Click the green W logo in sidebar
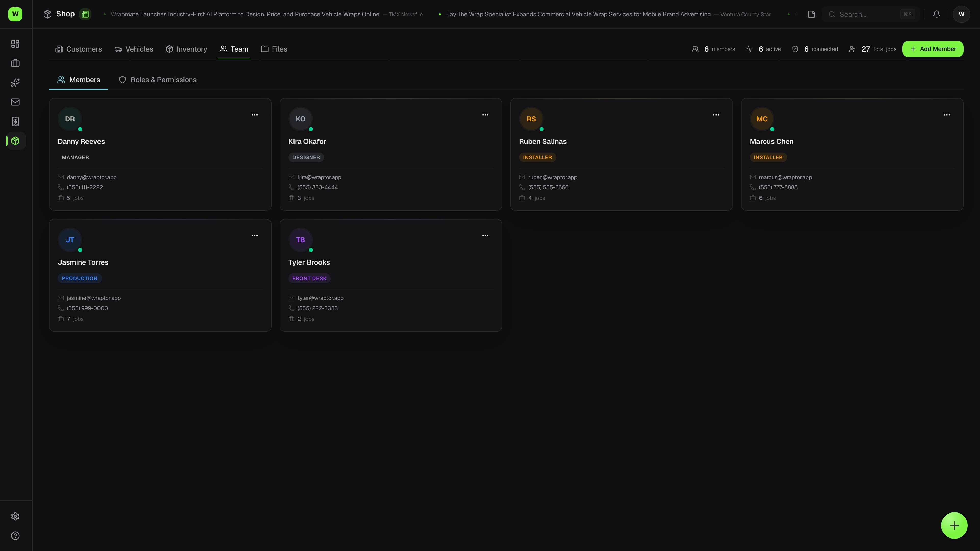Image resolution: width=980 pixels, height=551 pixels. tap(15, 14)
